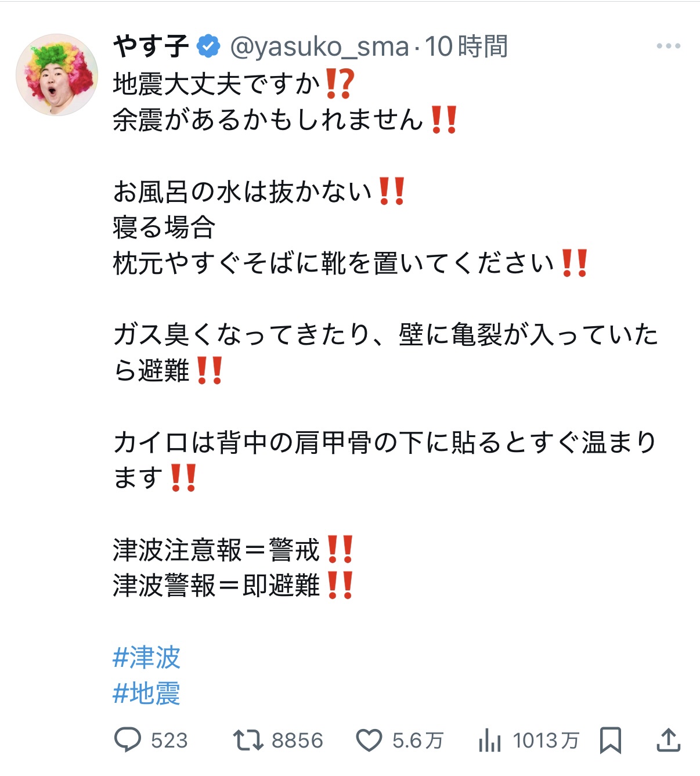The image size is (700, 776).
Task: Bookmark this post
Action: pos(611,741)
